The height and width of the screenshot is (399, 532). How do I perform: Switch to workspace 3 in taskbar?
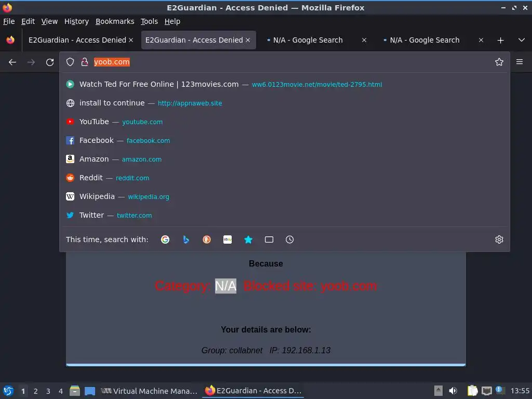coord(48,391)
